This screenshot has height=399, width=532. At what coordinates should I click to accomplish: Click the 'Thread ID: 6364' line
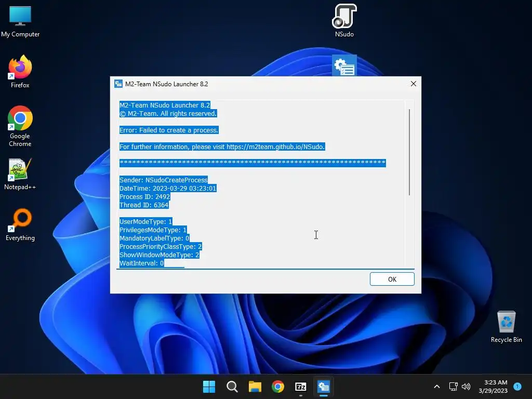point(144,205)
